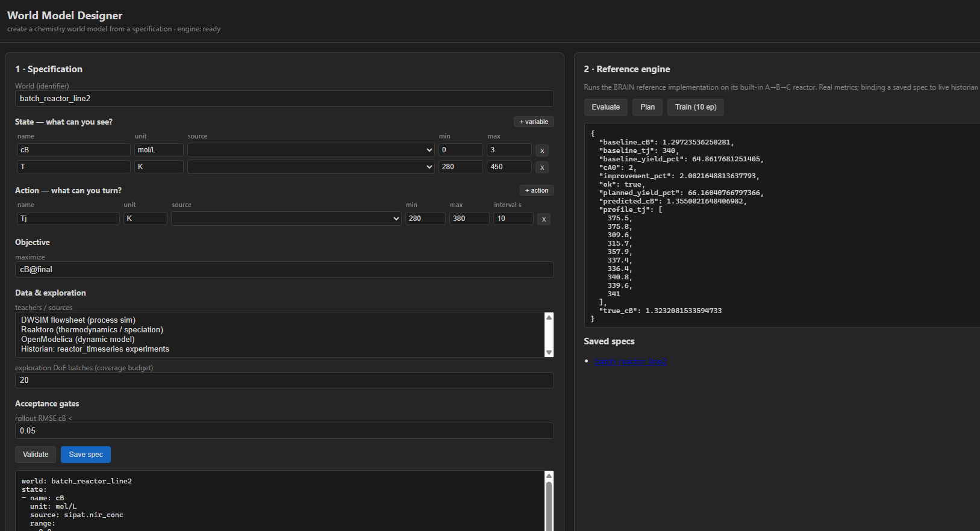Edit the cB variable name field
The height and width of the screenshot is (531, 980).
(73, 150)
